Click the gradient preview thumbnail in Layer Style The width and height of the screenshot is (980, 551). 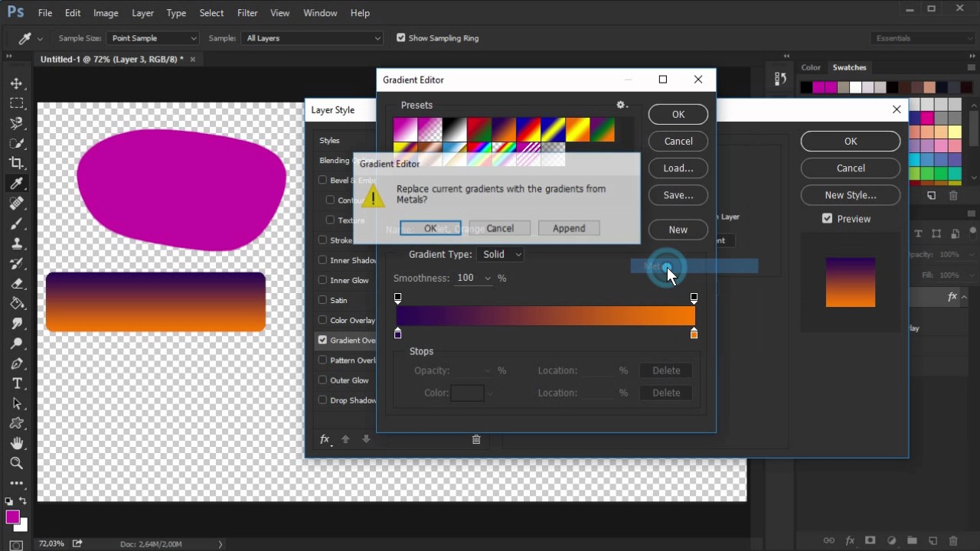[850, 282]
